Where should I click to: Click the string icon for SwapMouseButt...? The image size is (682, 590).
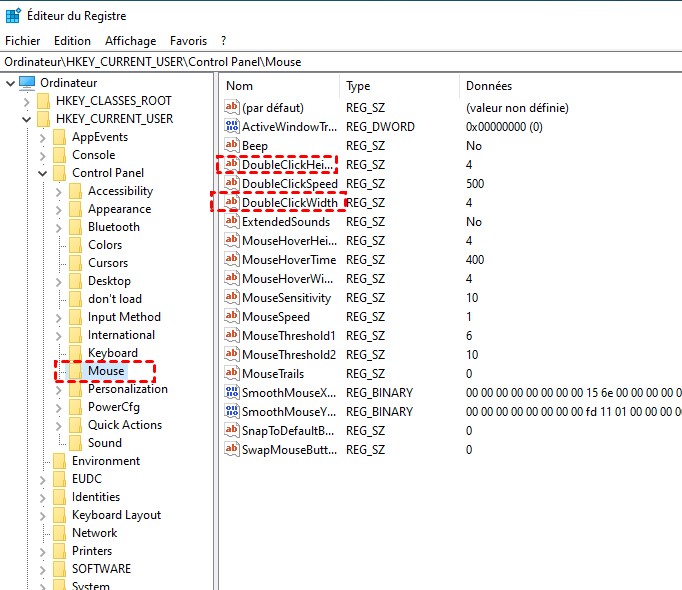(x=231, y=449)
